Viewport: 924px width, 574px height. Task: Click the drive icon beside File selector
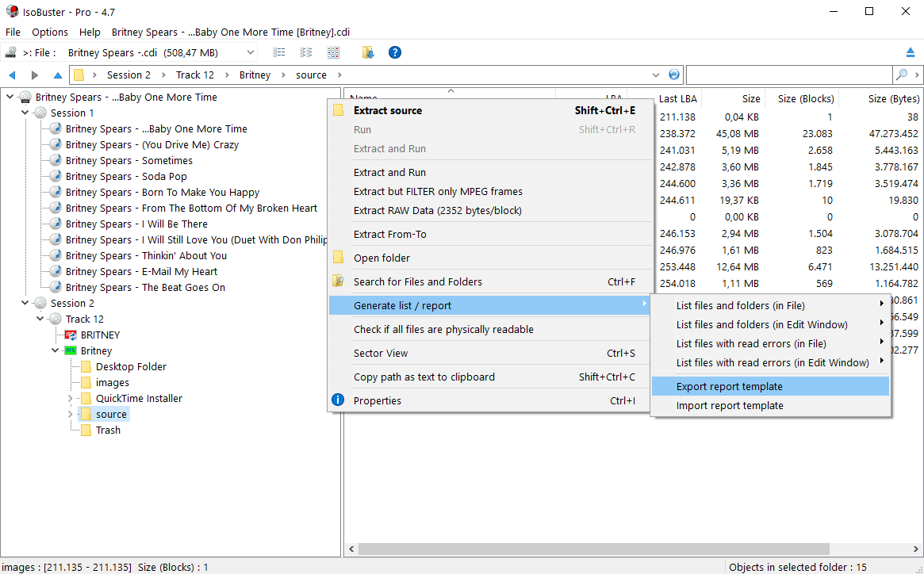(10, 52)
